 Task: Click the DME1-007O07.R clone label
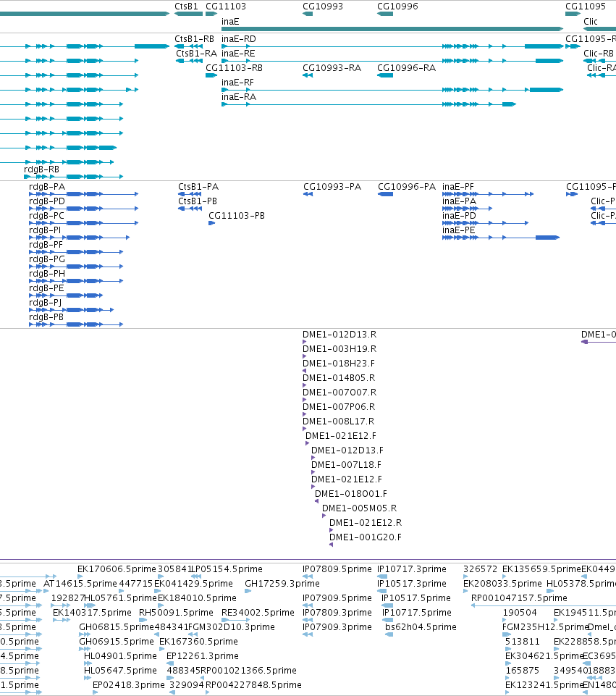click(x=339, y=393)
